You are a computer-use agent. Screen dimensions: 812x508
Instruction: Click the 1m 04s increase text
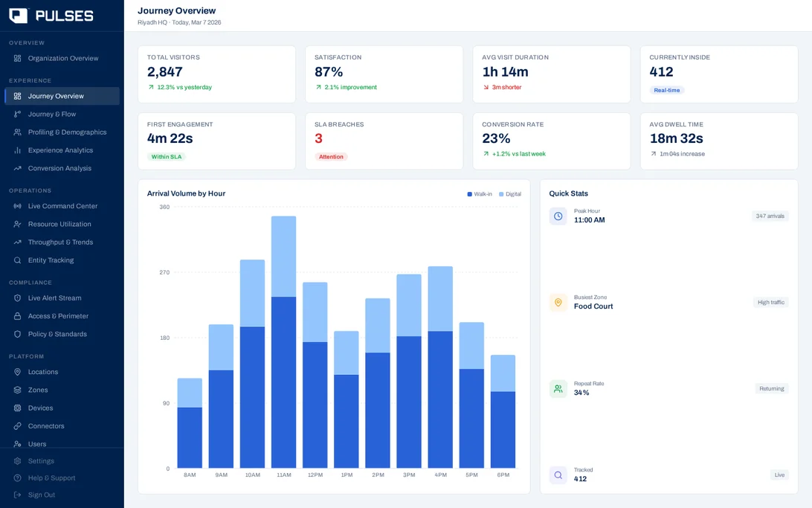pos(682,154)
